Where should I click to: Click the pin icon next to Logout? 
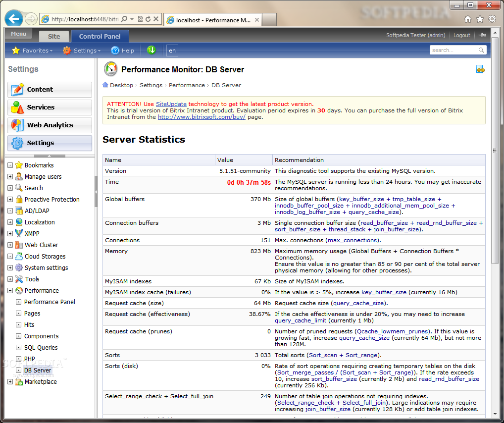pos(482,35)
